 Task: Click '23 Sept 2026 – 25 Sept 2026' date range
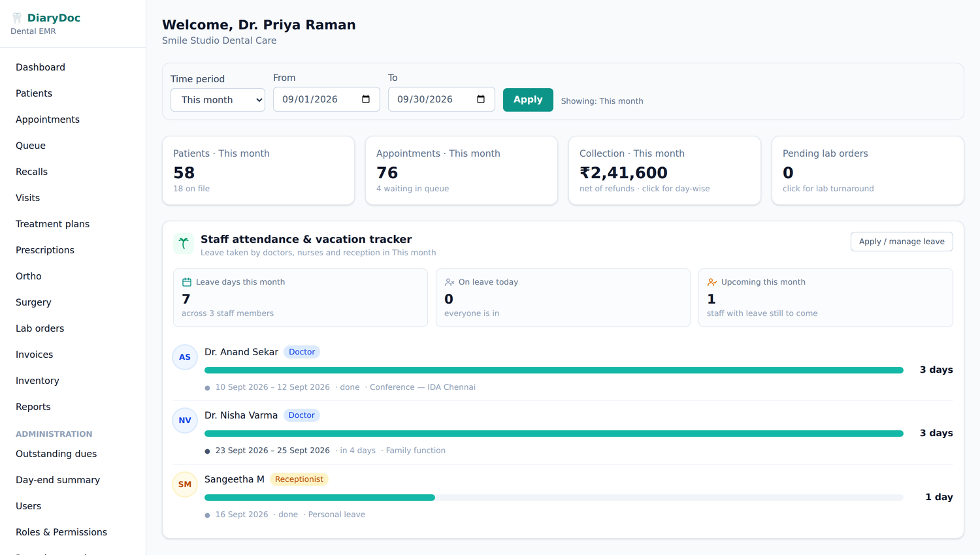[272, 451]
